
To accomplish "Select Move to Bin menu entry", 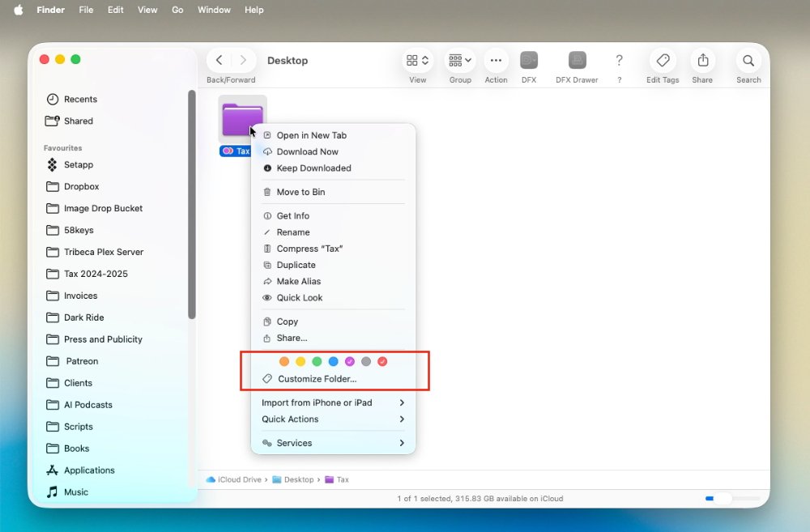I will [301, 192].
